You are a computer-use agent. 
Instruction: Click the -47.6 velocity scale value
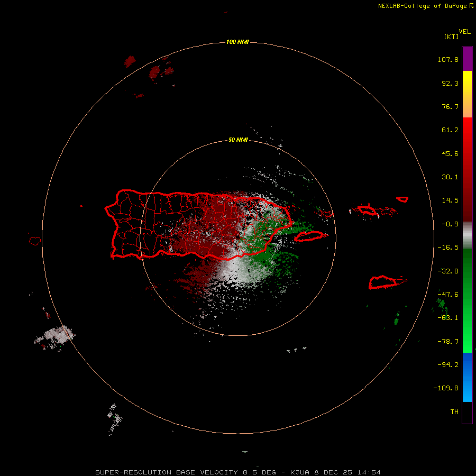tap(448, 294)
